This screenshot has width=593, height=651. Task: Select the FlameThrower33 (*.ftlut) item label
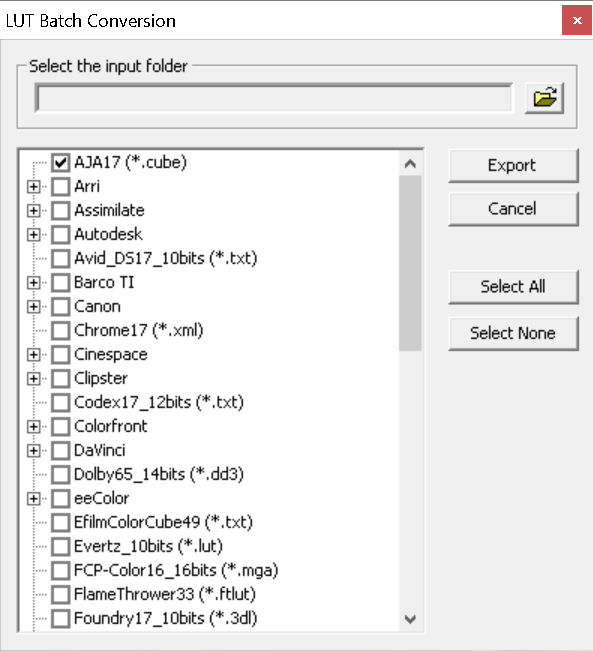[164, 594]
